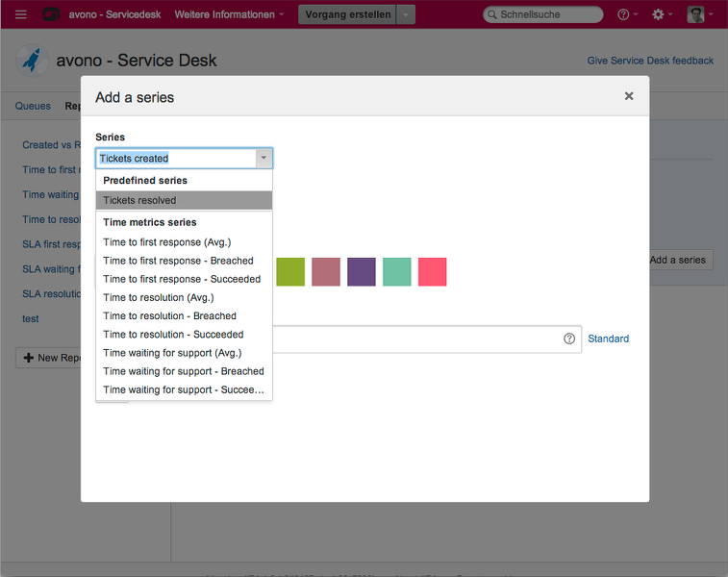Open the settings gear menu

click(658, 14)
